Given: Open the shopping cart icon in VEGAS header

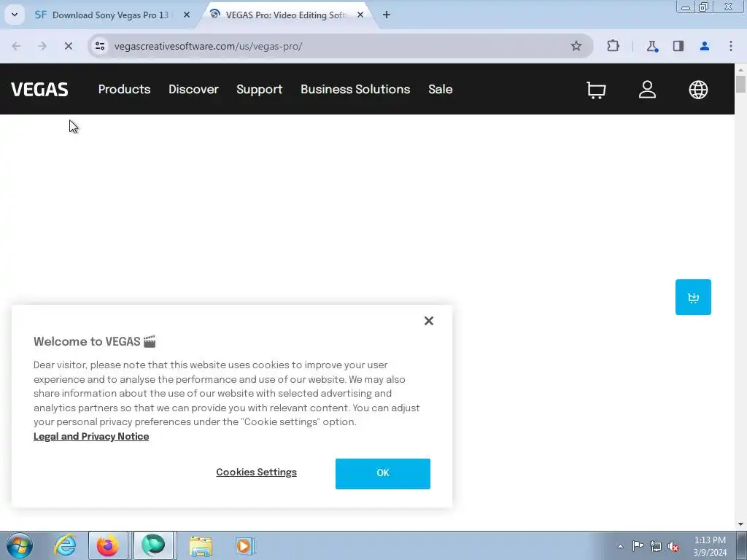Looking at the screenshot, I should 596,90.
